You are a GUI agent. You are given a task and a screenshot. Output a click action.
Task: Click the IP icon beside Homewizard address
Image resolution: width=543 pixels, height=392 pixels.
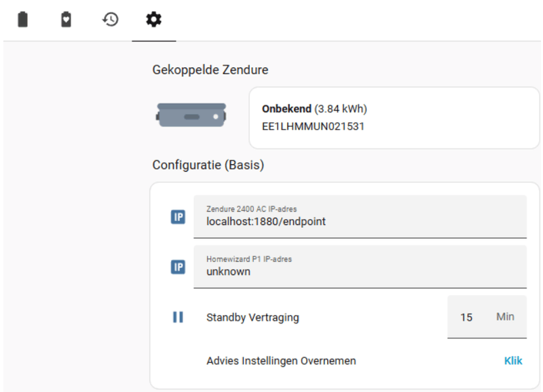pos(178,267)
